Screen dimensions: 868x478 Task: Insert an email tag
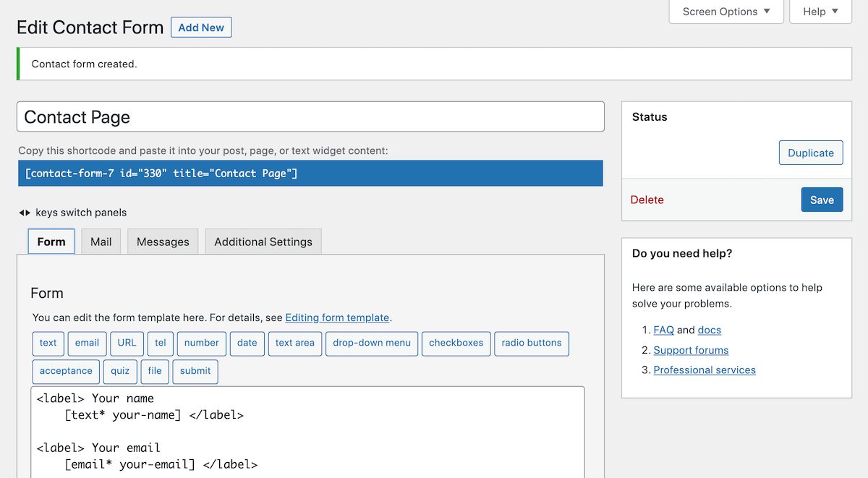coord(88,343)
